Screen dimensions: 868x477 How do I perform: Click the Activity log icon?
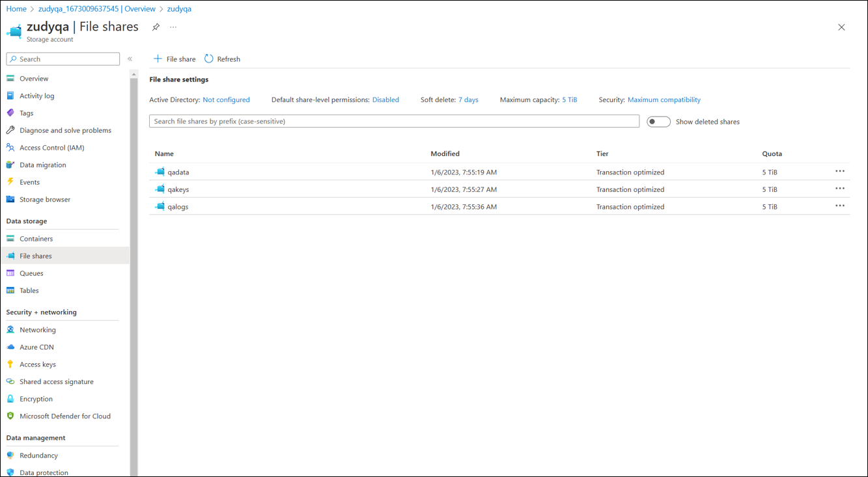click(10, 96)
